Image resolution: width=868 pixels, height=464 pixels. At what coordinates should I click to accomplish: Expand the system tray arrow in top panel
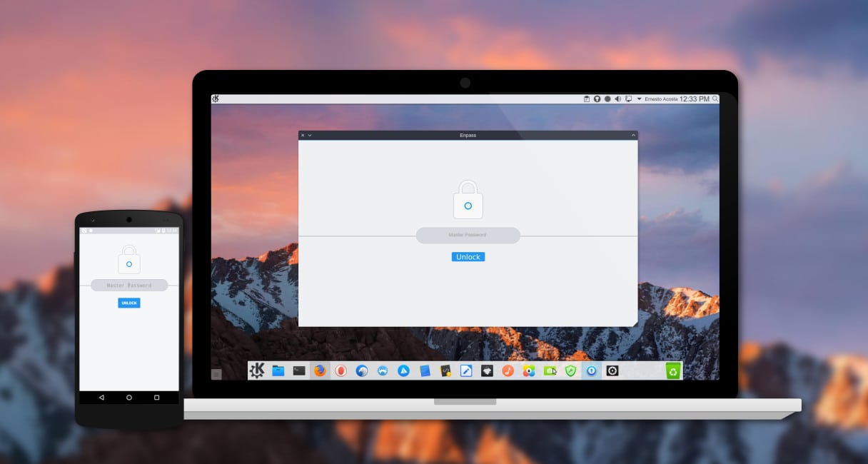pyautogui.click(x=639, y=99)
